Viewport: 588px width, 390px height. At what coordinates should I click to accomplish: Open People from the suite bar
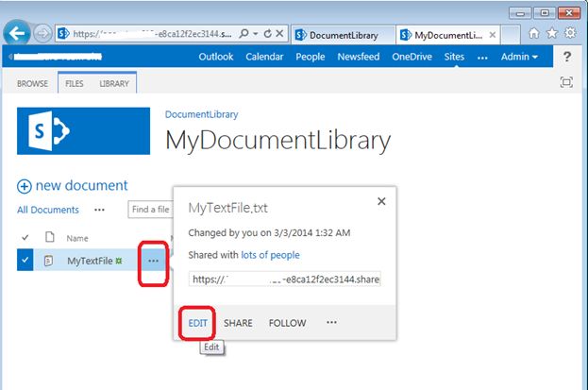tap(311, 57)
